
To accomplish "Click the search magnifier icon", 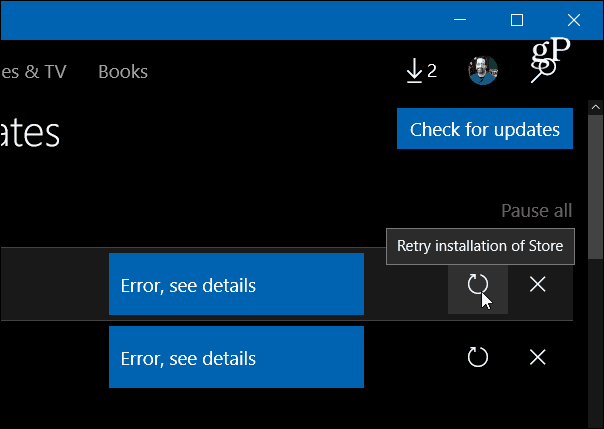I will [543, 71].
